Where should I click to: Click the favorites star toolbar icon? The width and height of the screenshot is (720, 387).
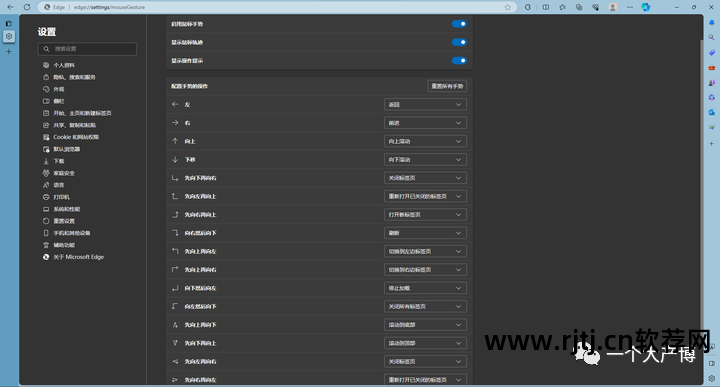click(x=562, y=7)
